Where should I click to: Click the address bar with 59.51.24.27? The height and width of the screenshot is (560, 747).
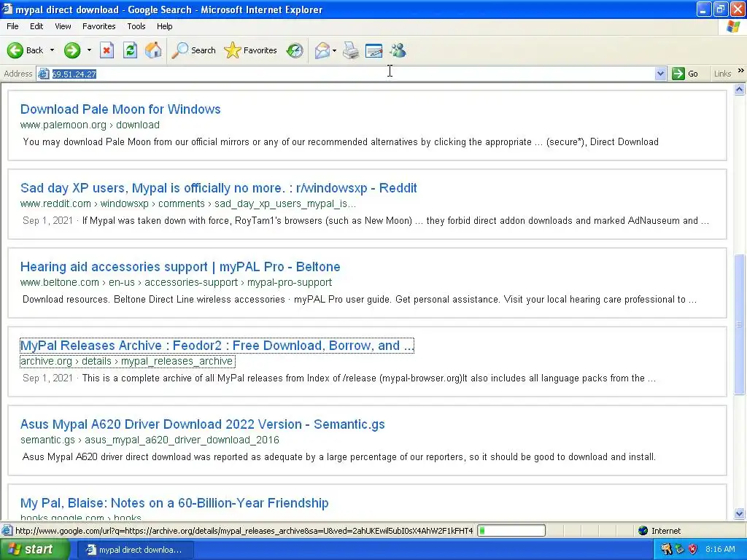click(351, 74)
